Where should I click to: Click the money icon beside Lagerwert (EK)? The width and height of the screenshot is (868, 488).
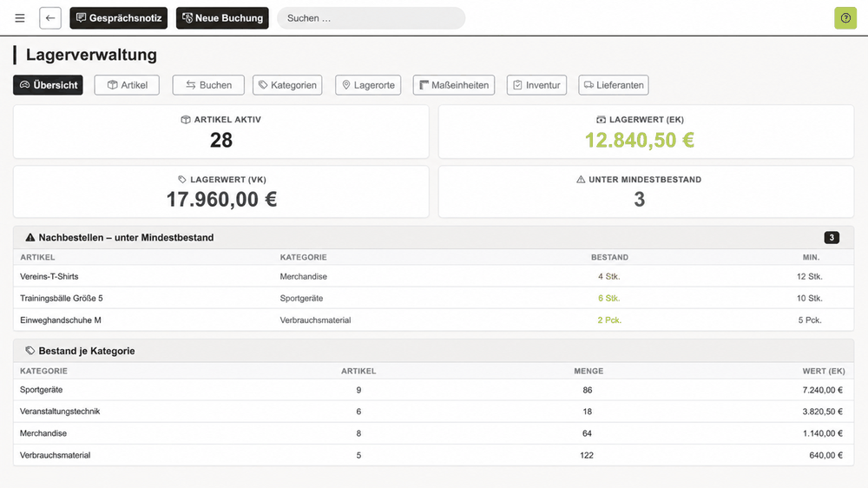pyautogui.click(x=601, y=120)
